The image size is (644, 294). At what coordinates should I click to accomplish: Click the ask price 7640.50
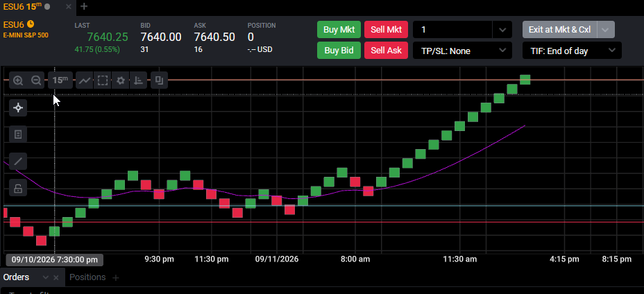click(x=214, y=37)
